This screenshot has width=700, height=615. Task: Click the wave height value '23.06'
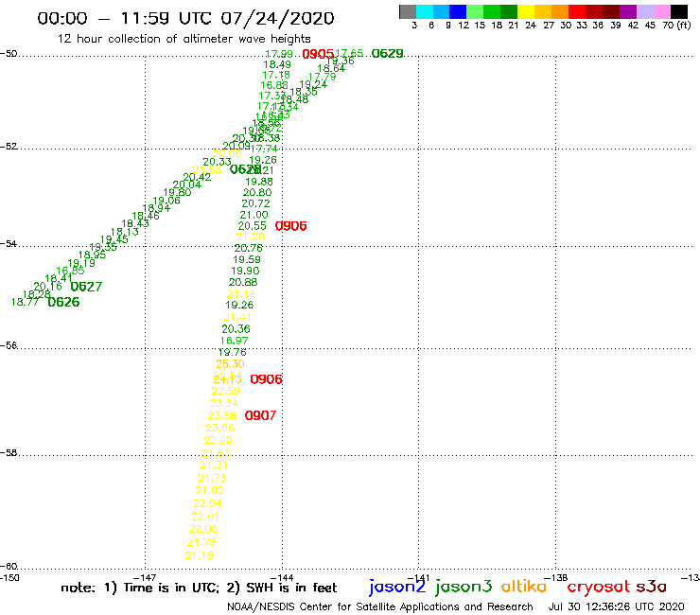(220, 428)
